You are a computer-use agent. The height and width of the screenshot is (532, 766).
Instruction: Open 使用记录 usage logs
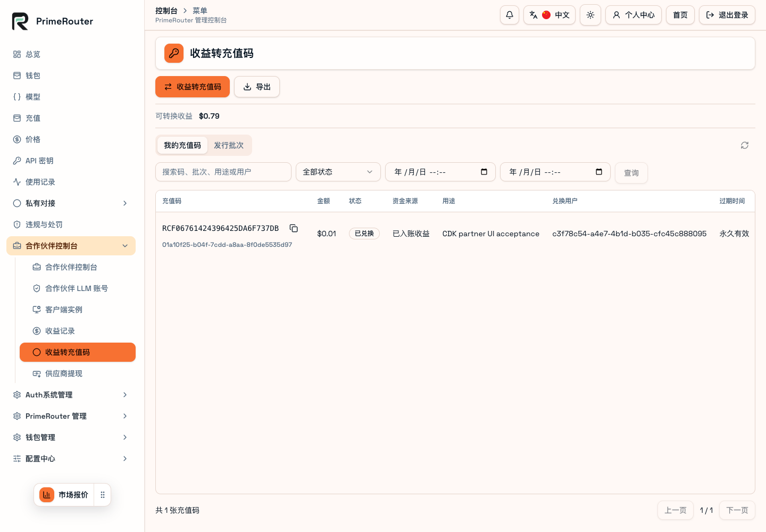tap(71, 182)
